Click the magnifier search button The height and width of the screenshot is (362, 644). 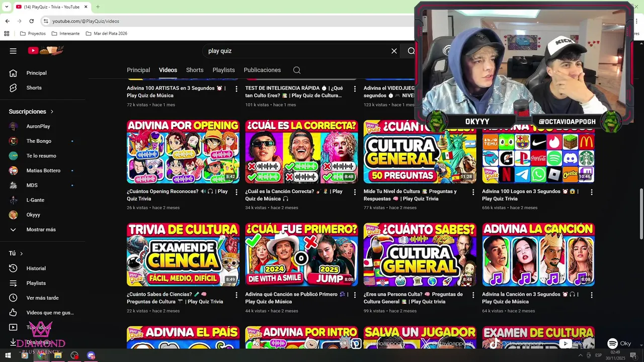tap(411, 51)
